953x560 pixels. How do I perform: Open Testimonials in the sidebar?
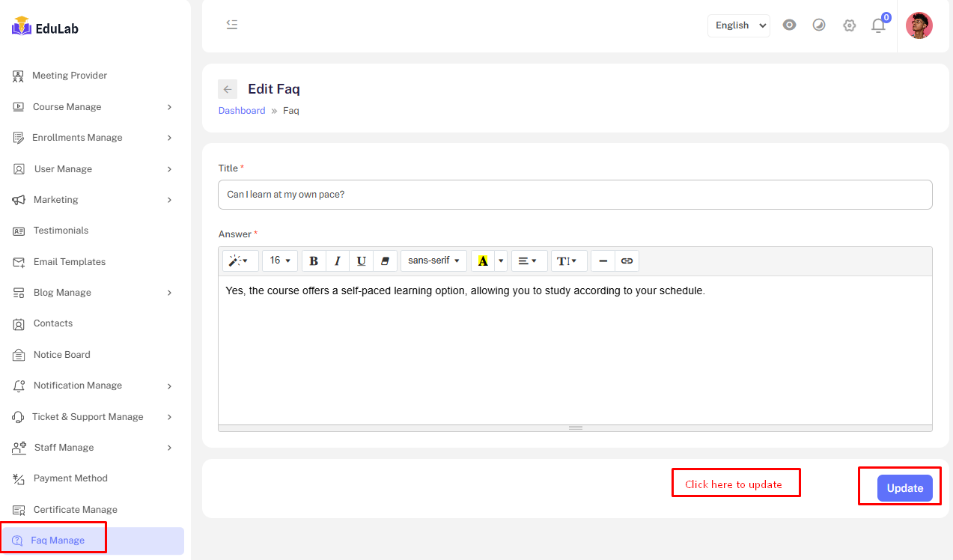(x=61, y=231)
